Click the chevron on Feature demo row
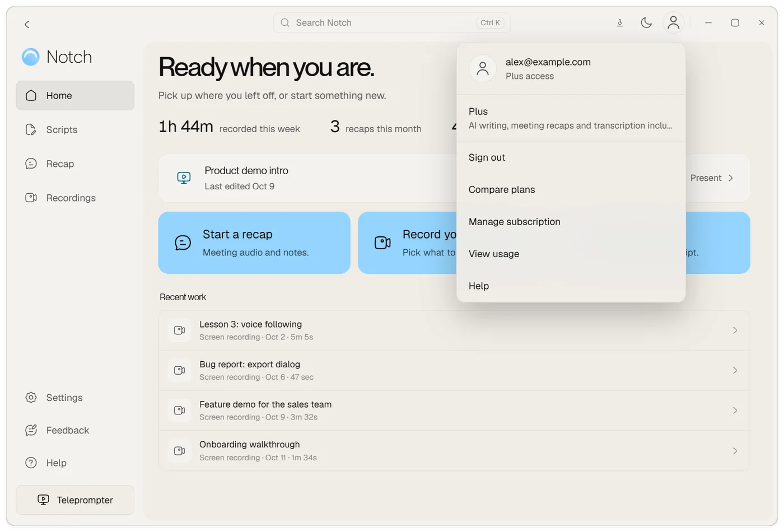Image resolution: width=784 pixels, height=532 pixels. 735,410
